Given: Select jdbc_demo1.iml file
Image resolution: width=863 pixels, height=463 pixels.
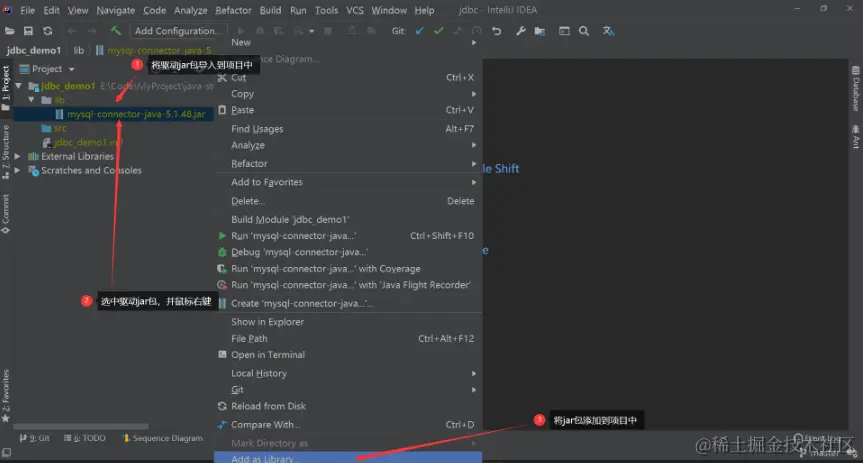Looking at the screenshot, I should click(x=83, y=143).
